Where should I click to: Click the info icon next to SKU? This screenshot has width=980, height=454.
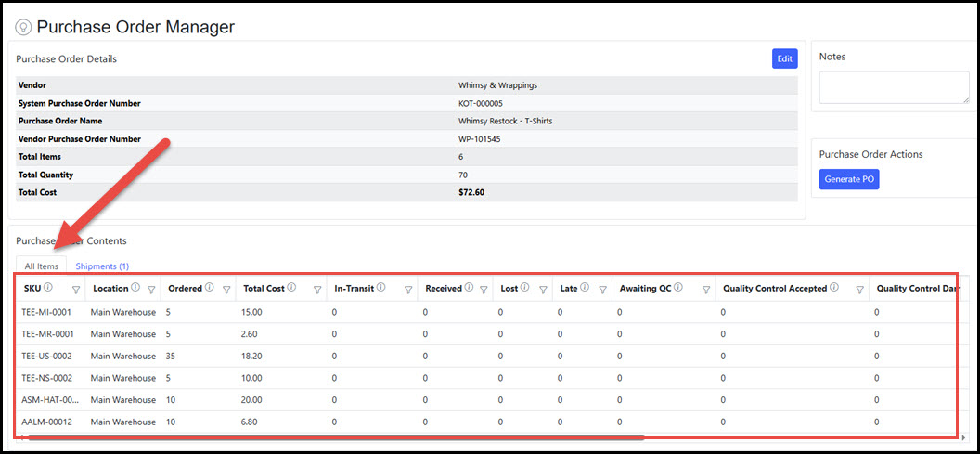click(x=48, y=288)
